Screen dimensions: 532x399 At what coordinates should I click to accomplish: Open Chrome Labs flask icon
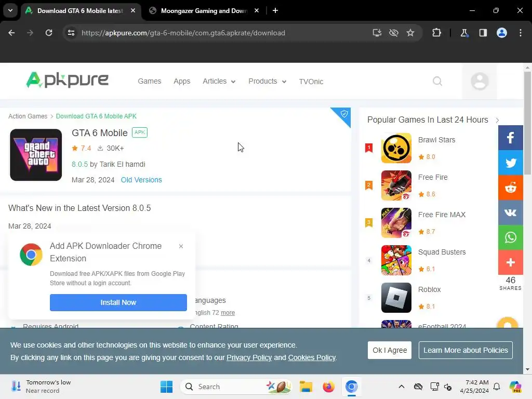click(x=464, y=33)
